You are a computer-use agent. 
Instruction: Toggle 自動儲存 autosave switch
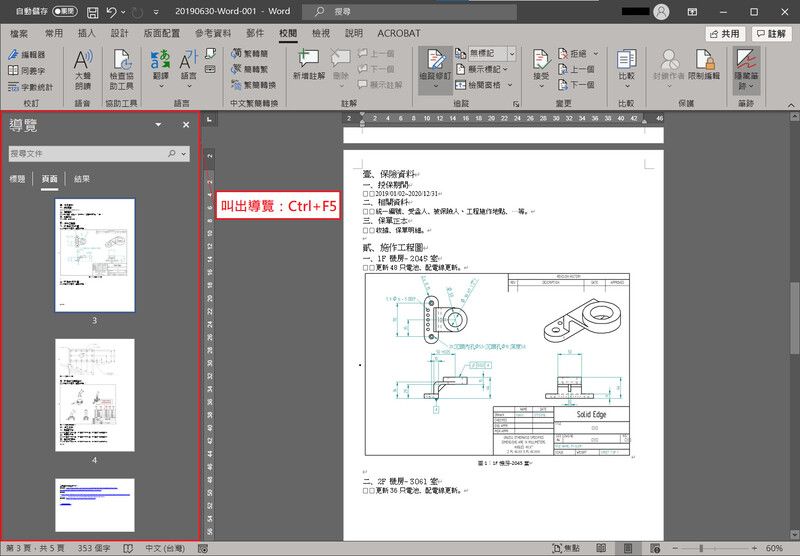(x=65, y=11)
